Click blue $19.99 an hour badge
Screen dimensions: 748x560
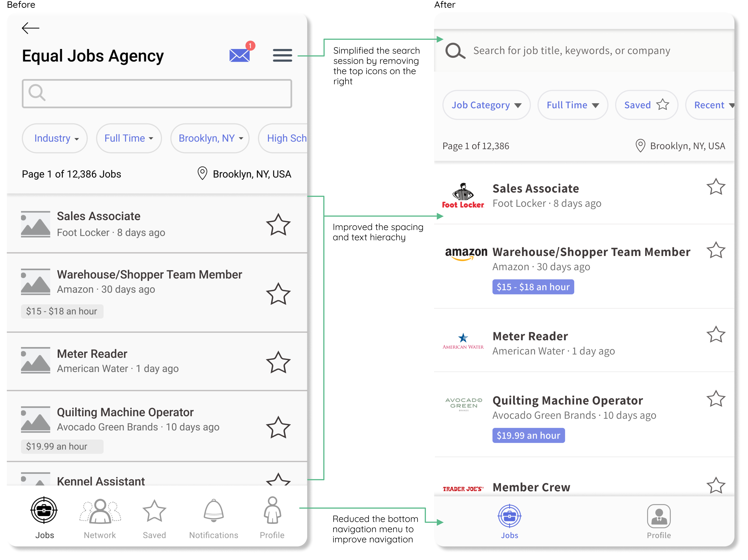pos(528,435)
